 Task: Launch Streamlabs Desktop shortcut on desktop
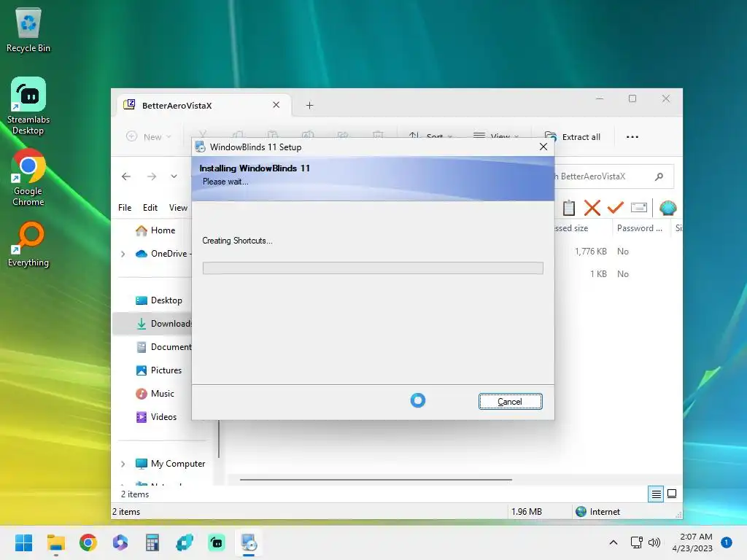(28, 106)
